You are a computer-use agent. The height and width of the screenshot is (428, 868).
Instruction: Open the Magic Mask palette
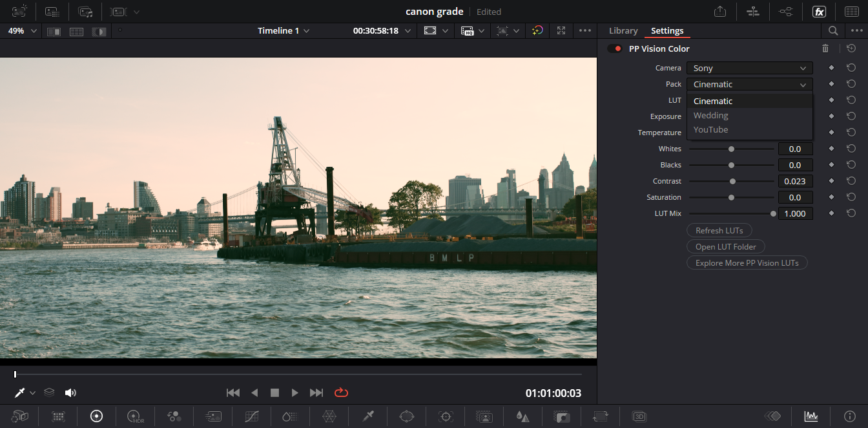[484, 416]
